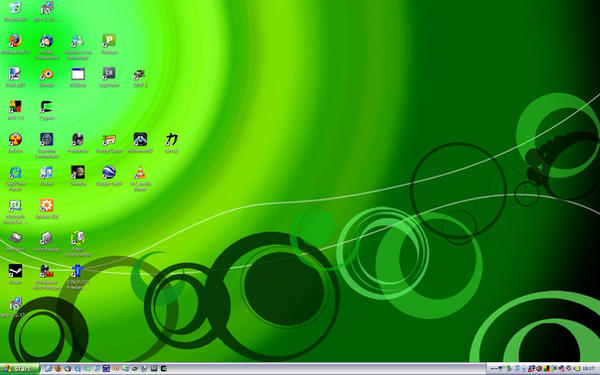Open the Microsoft Visual C# shortcut
This screenshot has width=600, height=375.
pos(15,205)
